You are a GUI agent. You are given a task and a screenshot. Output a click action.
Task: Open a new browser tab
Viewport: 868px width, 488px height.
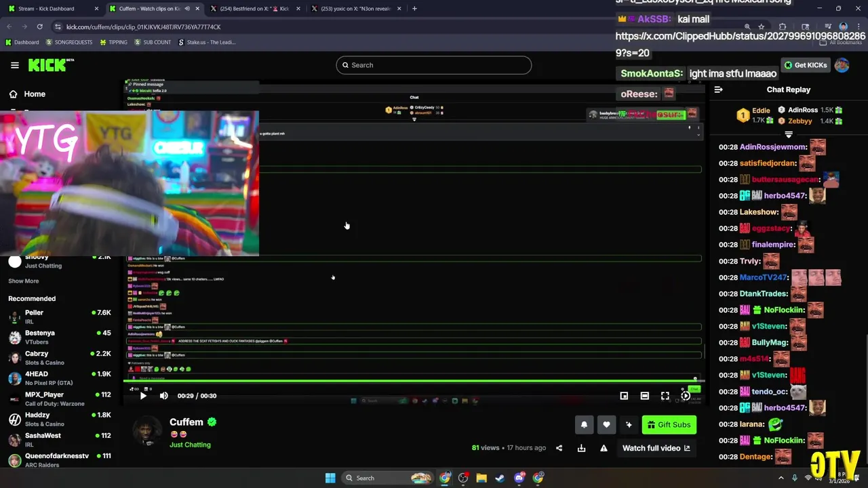click(414, 9)
